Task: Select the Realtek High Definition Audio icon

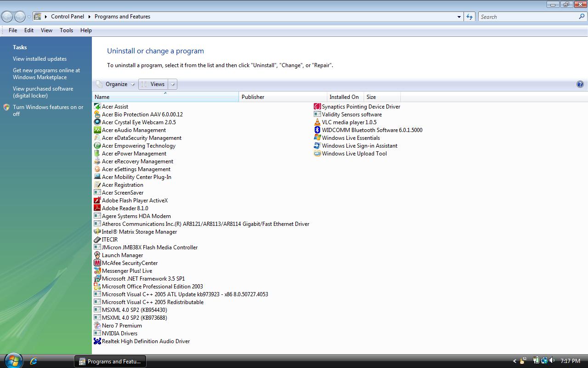Action: tap(97, 341)
